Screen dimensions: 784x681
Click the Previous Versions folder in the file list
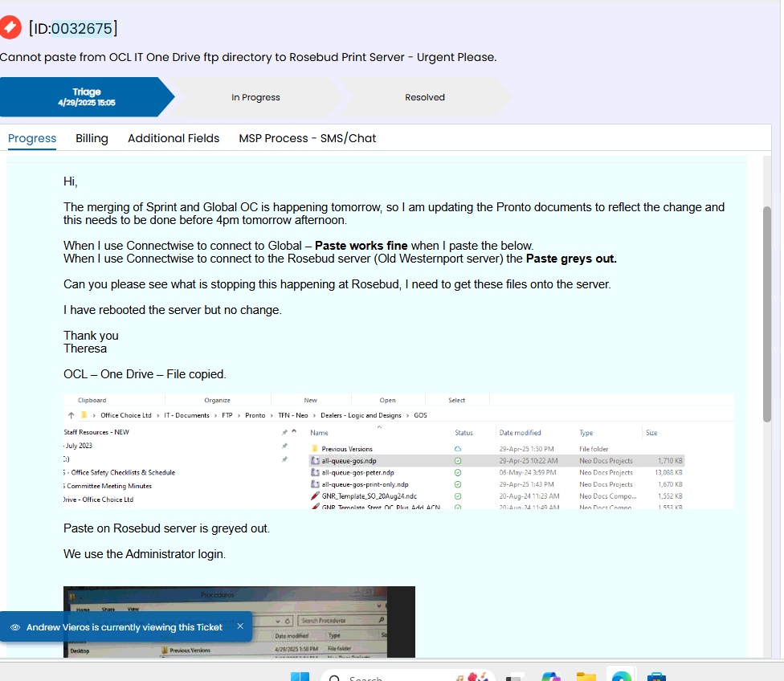[x=347, y=449]
